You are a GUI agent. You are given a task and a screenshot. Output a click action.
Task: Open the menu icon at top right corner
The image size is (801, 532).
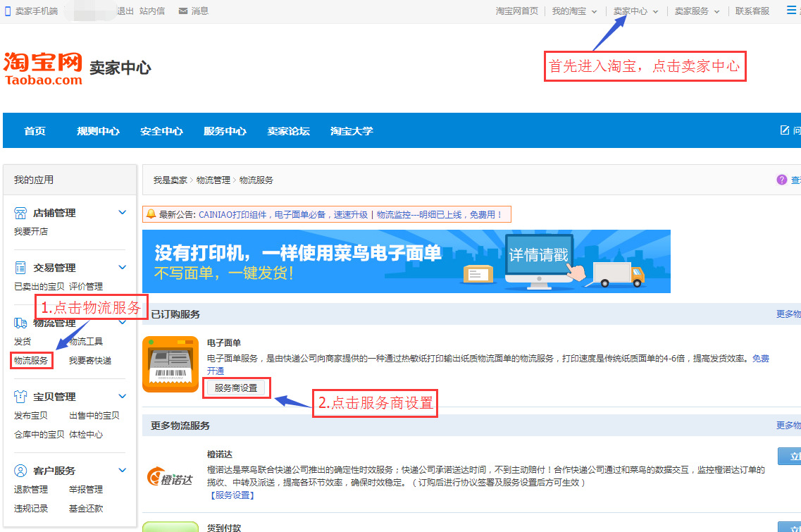[792, 11]
